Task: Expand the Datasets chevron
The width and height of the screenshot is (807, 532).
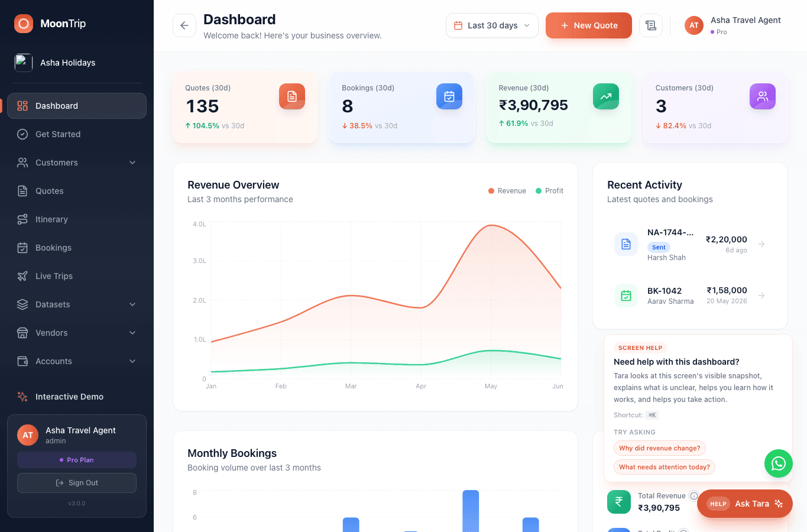Action: (132, 304)
